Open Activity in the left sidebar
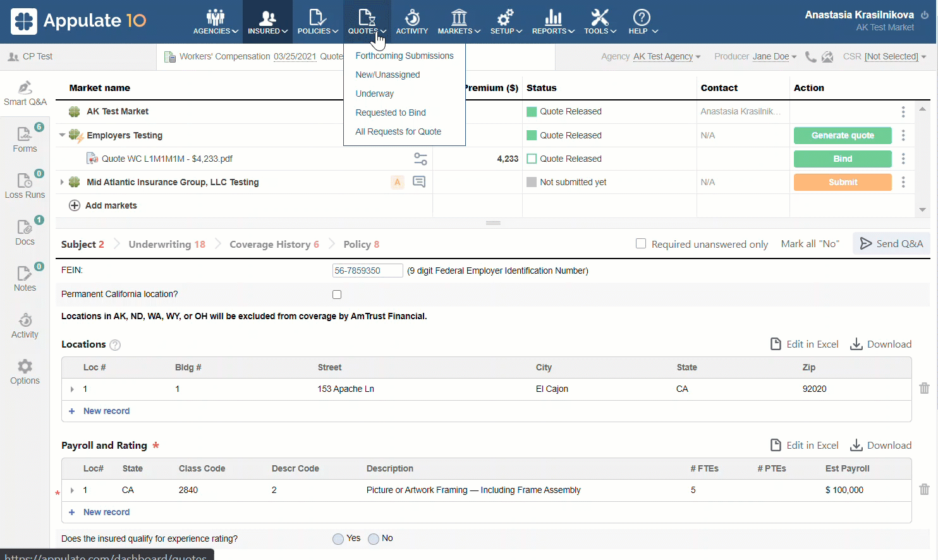 [25, 326]
